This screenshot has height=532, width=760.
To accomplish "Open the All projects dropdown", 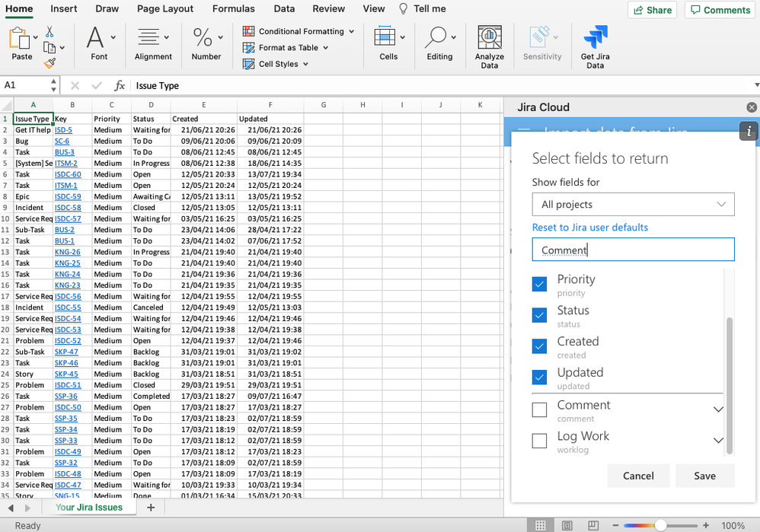I will coord(633,204).
